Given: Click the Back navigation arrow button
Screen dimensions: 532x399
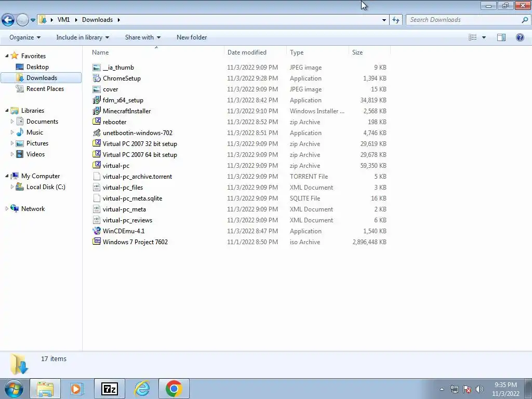Looking at the screenshot, I should tap(8, 20).
